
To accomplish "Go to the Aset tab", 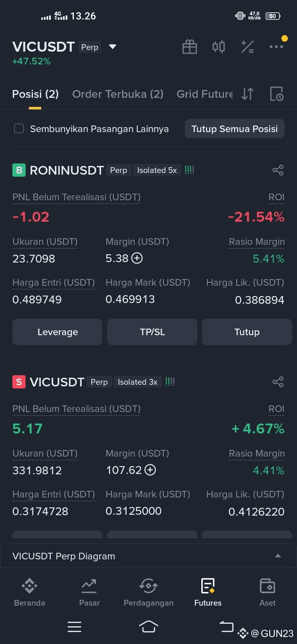I will point(267,592).
